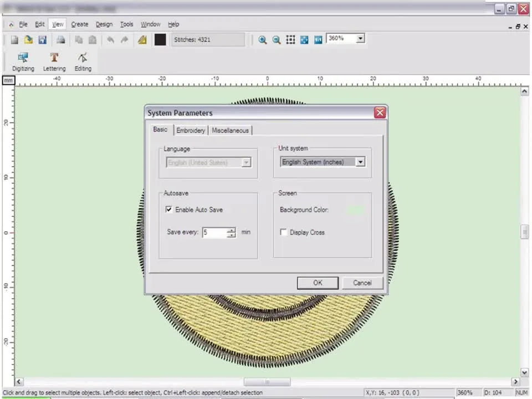Click the black thread color swatch in toolbar

(160, 40)
